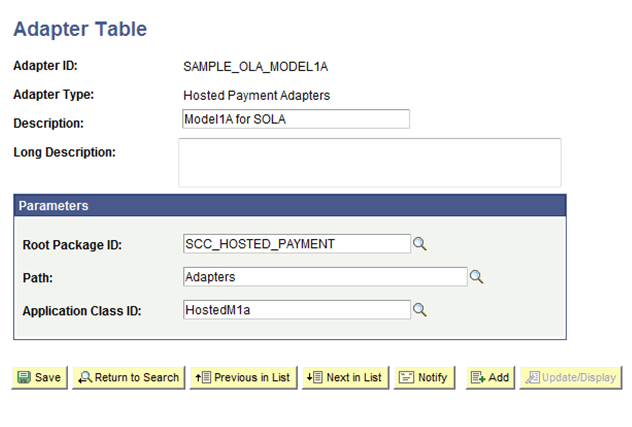Viewport: 632px width, 427px height.
Task: Add a new adapter entry
Action: pyautogui.click(x=491, y=378)
